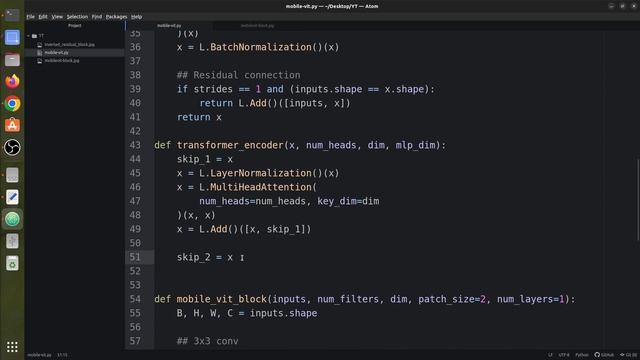Click line number 43 in the gutter
The height and width of the screenshot is (360, 640).
pyautogui.click(x=135, y=145)
